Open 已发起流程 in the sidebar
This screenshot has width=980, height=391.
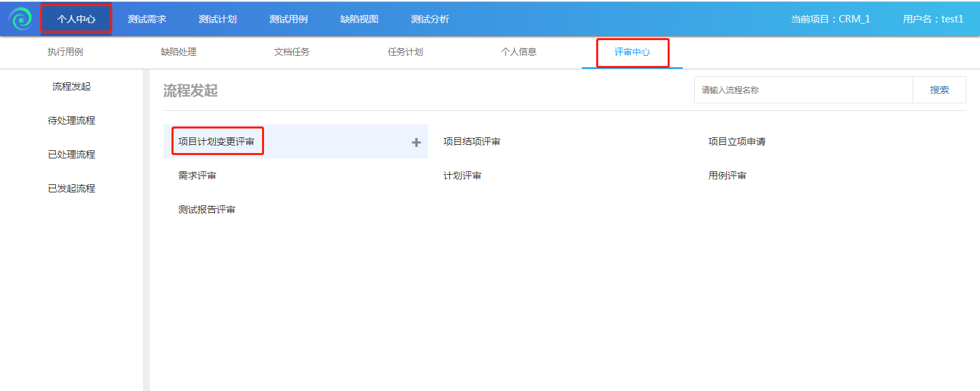71,188
